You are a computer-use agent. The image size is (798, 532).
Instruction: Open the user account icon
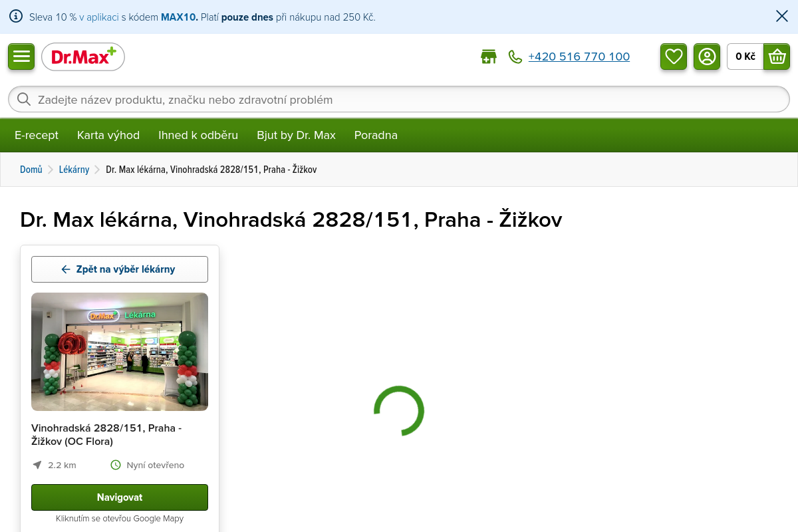707,57
